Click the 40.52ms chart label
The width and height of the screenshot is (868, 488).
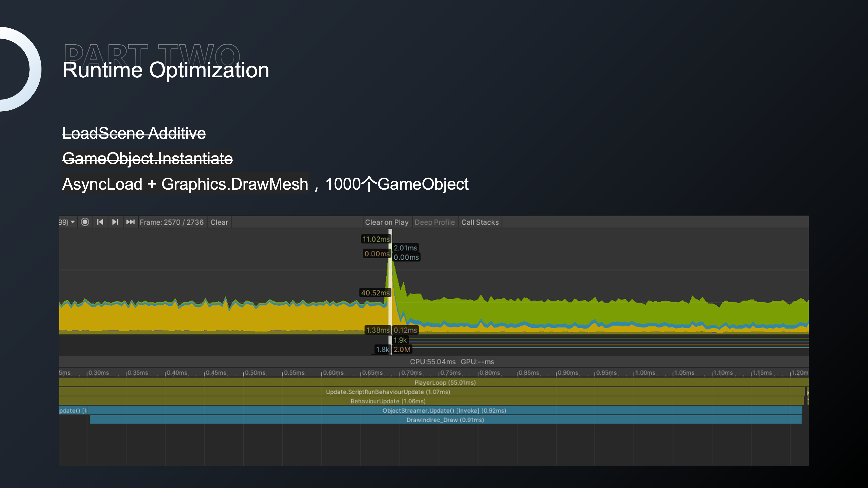click(x=375, y=293)
